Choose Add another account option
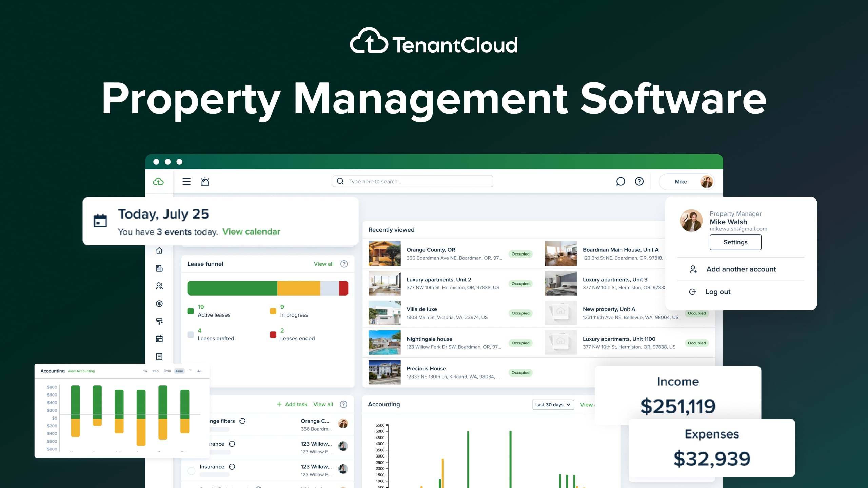Screen dimensions: 868x488 click(741, 269)
